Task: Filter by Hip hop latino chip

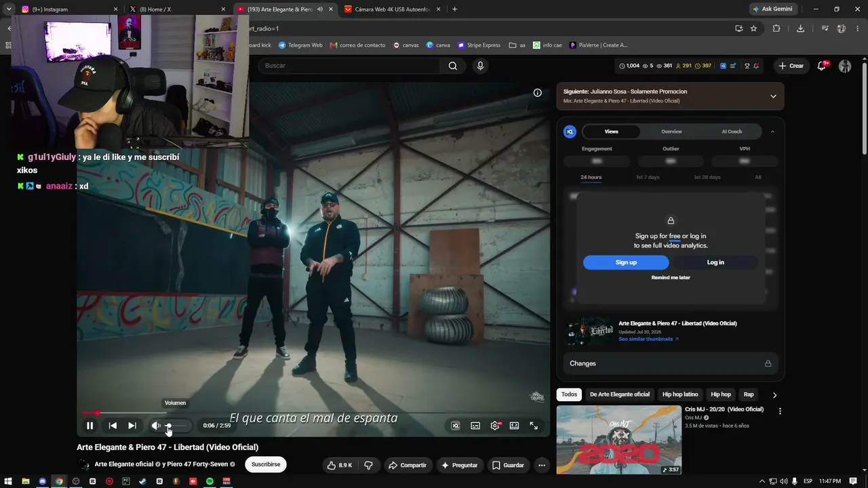Action: pyautogui.click(x=680, y=394)
